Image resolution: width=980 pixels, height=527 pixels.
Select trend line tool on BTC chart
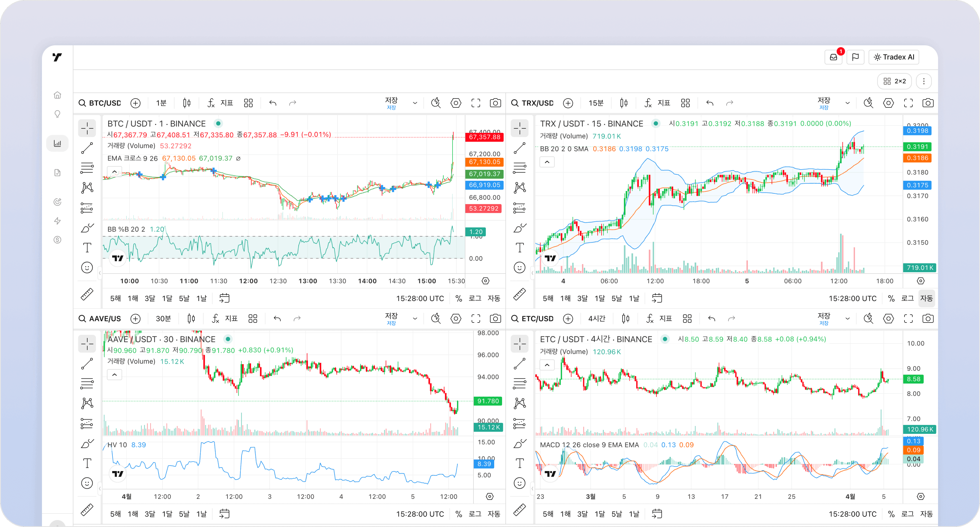(87, 148)
